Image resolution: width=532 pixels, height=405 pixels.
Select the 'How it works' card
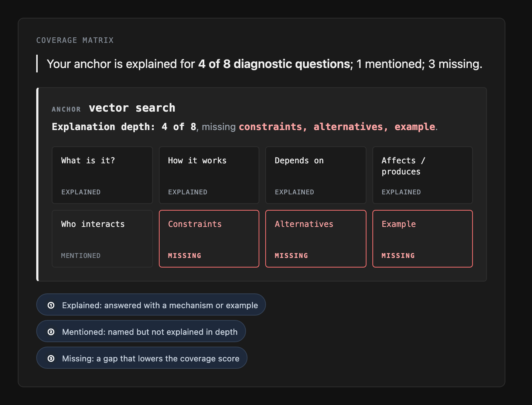click(x=209, y=175)
